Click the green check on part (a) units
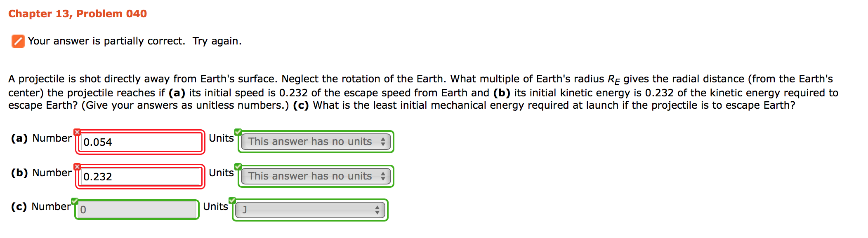The width and height of the screenshot is (868, 238). coord(238,132)
